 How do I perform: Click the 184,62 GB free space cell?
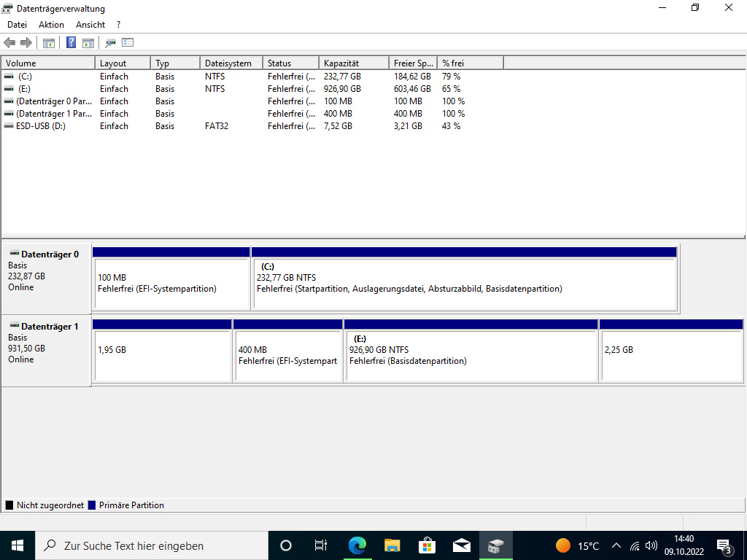(413, 76)
